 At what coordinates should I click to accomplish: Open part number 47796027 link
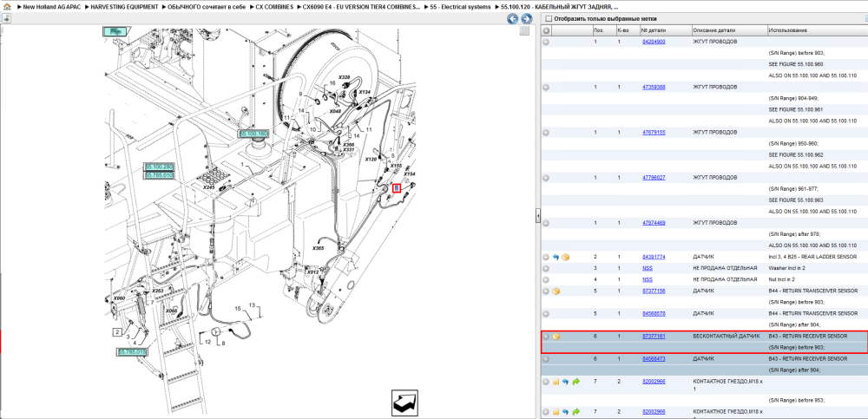654,178
